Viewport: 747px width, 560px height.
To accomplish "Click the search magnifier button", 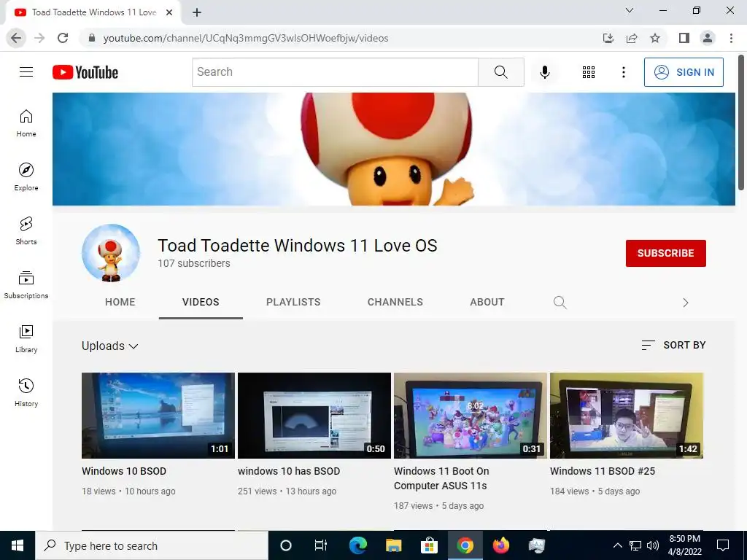I will (500, 72).
